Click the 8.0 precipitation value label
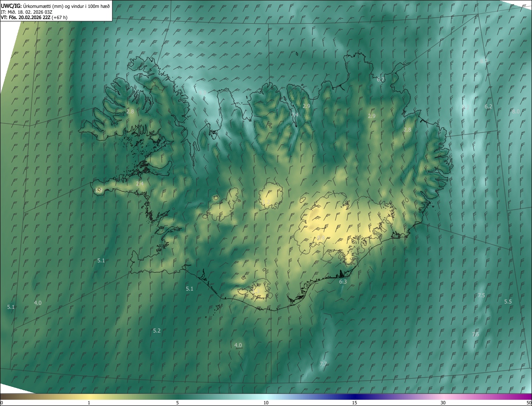 tap(516, 111)
